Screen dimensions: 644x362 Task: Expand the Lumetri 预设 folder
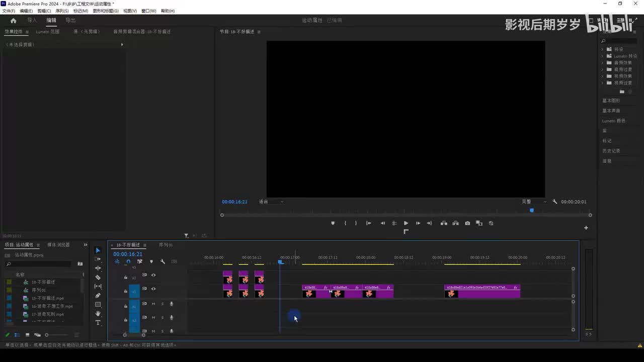603,56
